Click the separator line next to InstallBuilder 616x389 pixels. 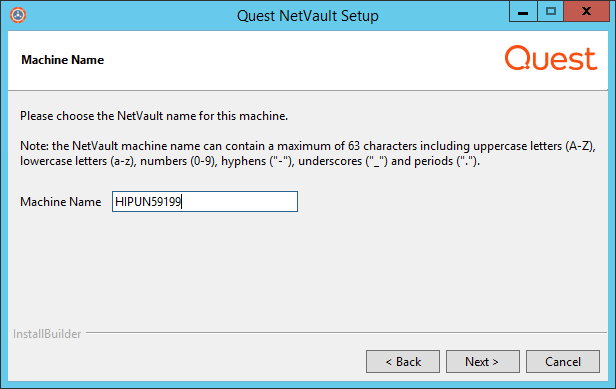346,333
